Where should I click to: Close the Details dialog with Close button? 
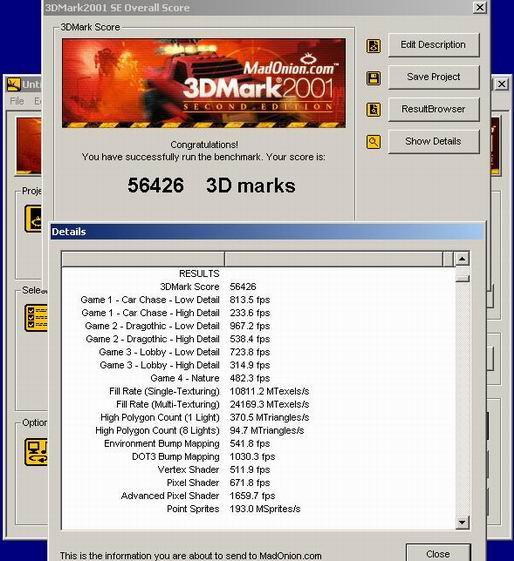438,553
